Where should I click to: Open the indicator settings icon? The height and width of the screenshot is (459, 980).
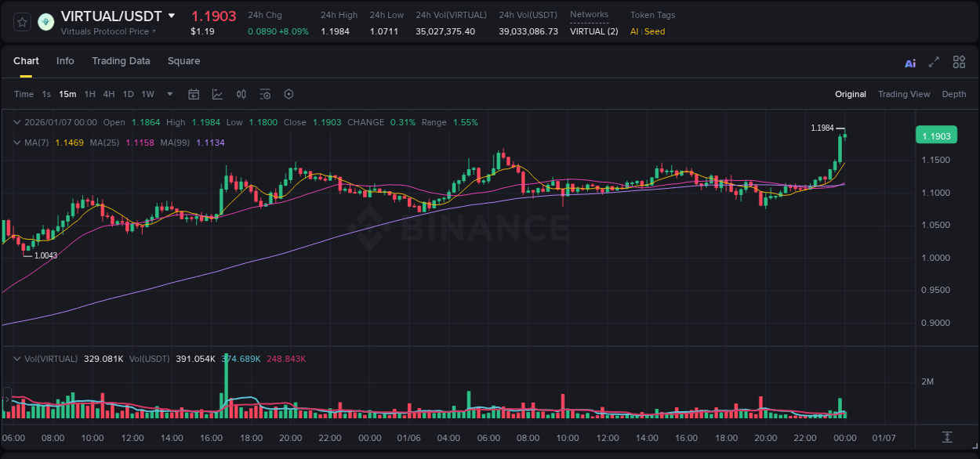pyautogui.click(x=265, y=94)
